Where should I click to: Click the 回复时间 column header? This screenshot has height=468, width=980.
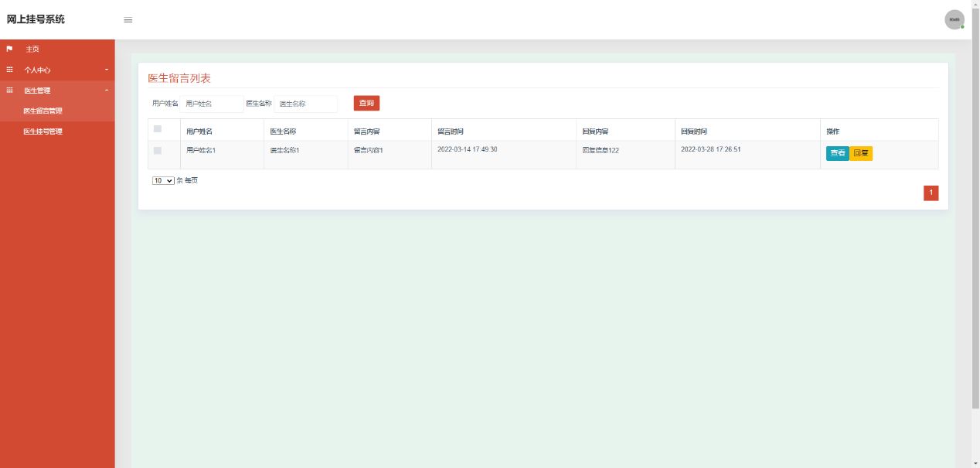pos(694,132)
